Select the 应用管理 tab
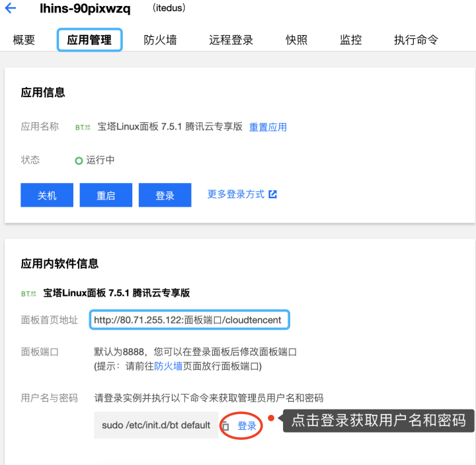476x465 pixels. [89, 40]
